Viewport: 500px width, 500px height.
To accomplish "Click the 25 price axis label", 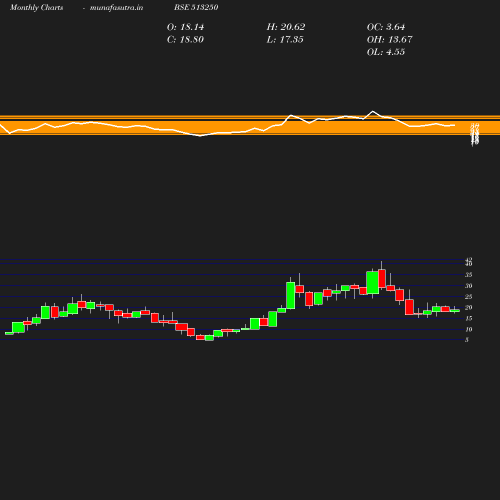I will (x=469, y=297).
